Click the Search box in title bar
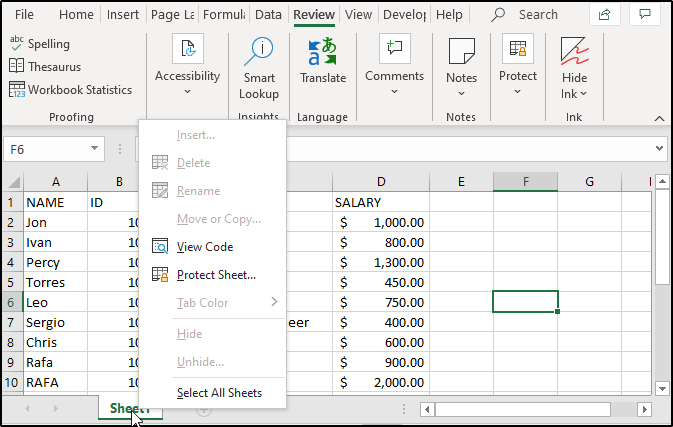Image resolution: width=673 pixels, height=427 pixels. pyautogui.click(x=538, y=15)
